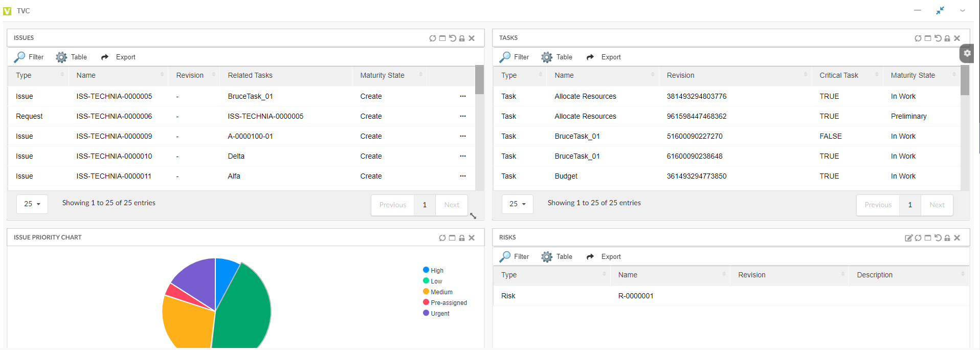Image resolution: width=980 pixels, height=350 pixels.
Task: Open the Tasks entries-per-page dropdown
Action: (x=517, y=204)
